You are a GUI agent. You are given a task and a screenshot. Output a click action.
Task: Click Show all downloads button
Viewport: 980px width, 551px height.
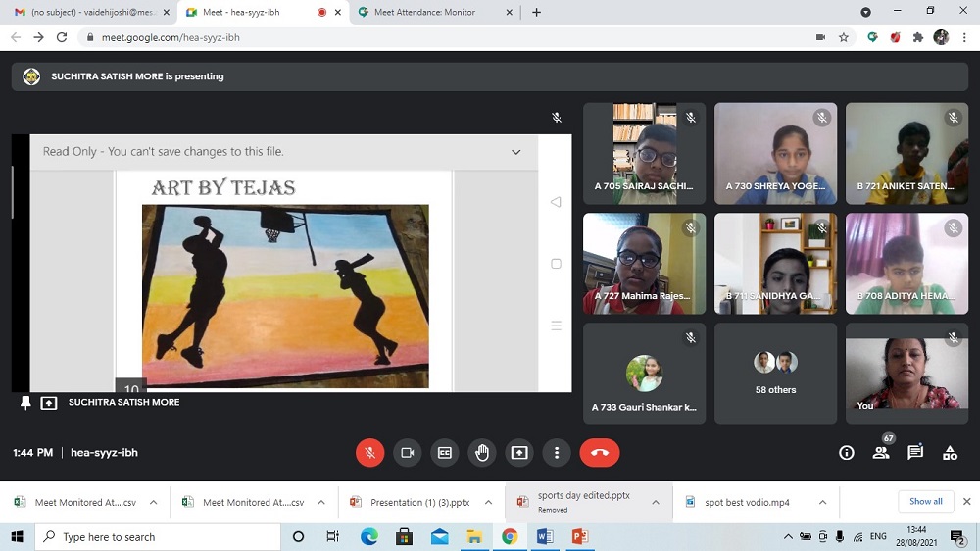coord(925,501)
